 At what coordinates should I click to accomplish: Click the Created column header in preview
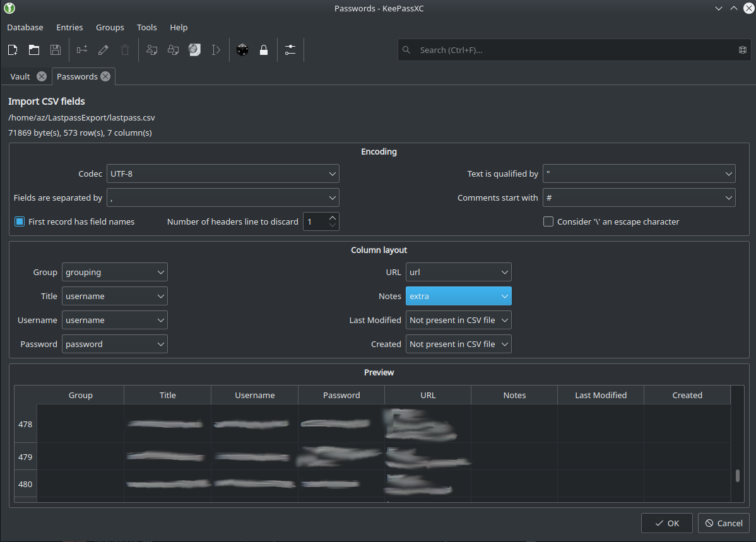[687, 396]
